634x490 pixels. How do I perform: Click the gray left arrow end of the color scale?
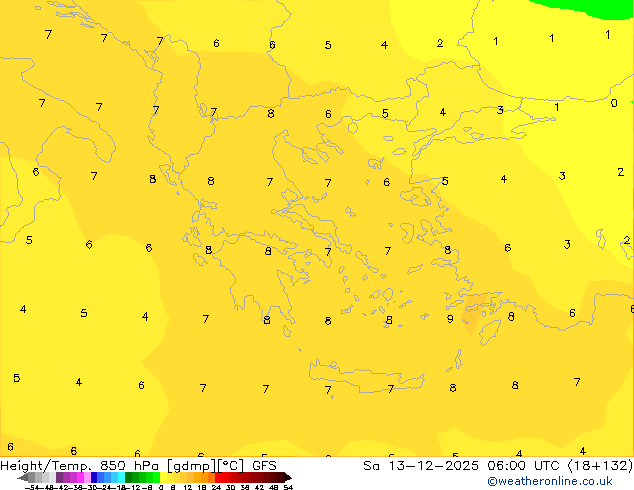tap(23, 478)
